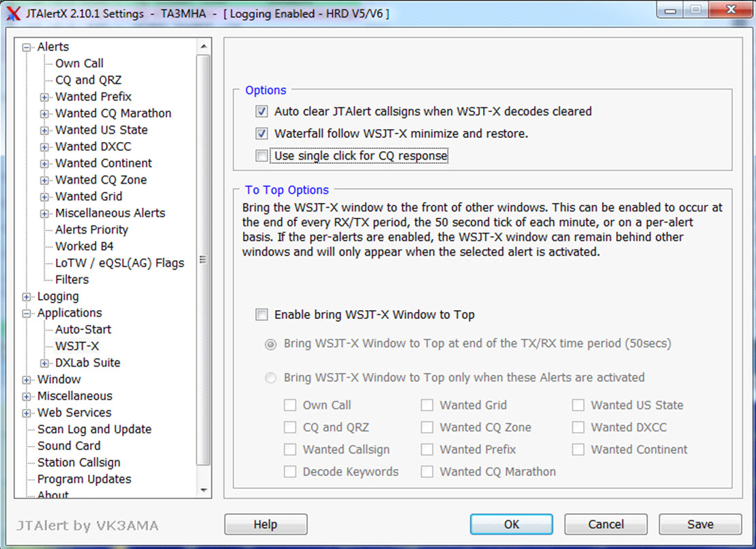Image resolution: width=756 pixels, height=549 pixels.
Task: Enable Auto clear JTAlert callsigns checkbox
Action: click(261, 111)
